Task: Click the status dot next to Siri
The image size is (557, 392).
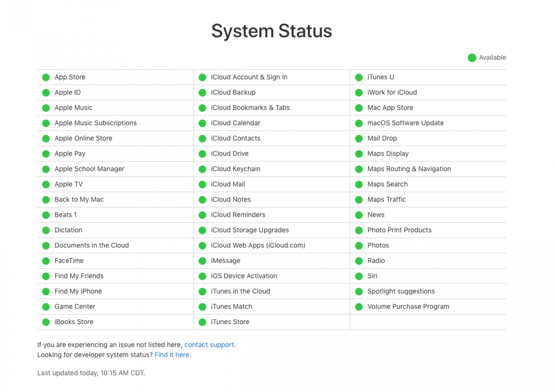Action: (359, 276)
